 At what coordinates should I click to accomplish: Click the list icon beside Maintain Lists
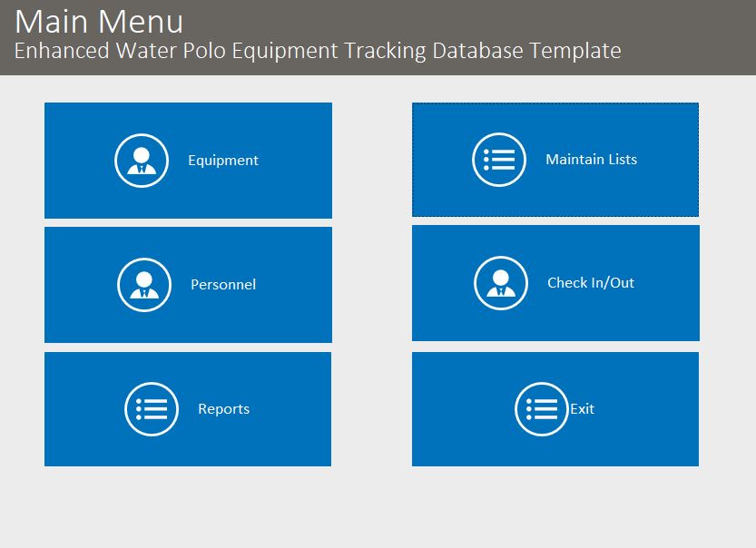coord(499,160)
